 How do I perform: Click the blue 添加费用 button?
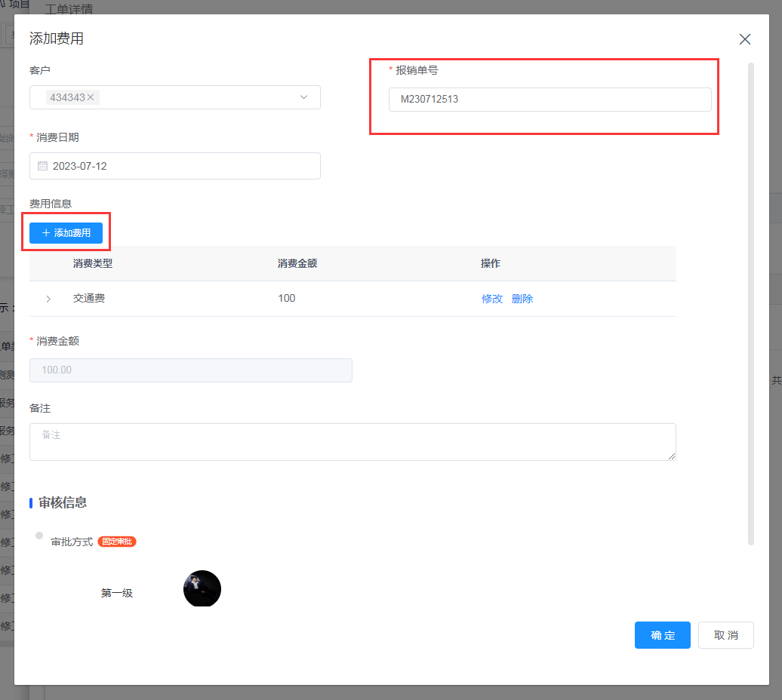tap(66, 233)
